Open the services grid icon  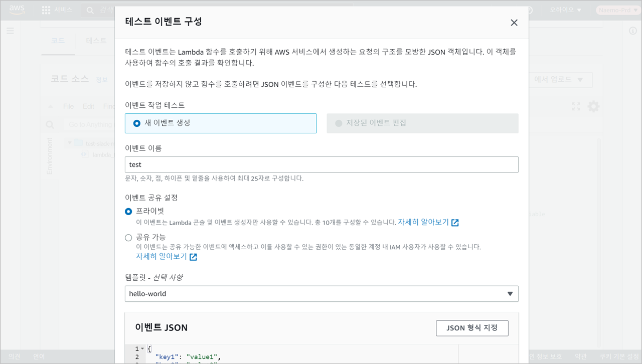[x=46, y=10]
